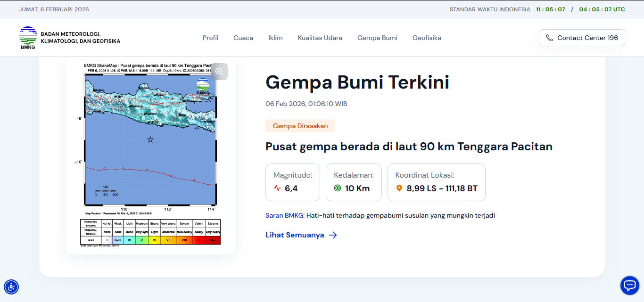
Task: Open the accessibility widget icon
Action: click(11, 286)
